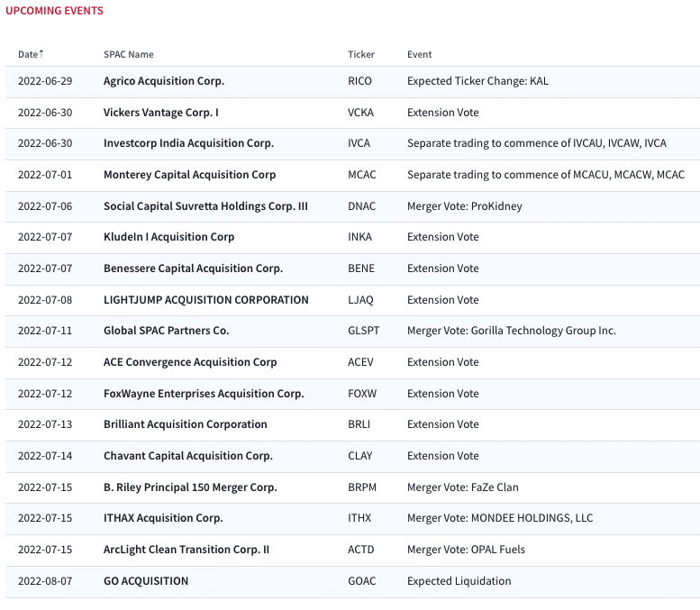Click the 2022-06-29 date cell
The width and height of the screenshot is (700, 610).
[x=45, y=81]
